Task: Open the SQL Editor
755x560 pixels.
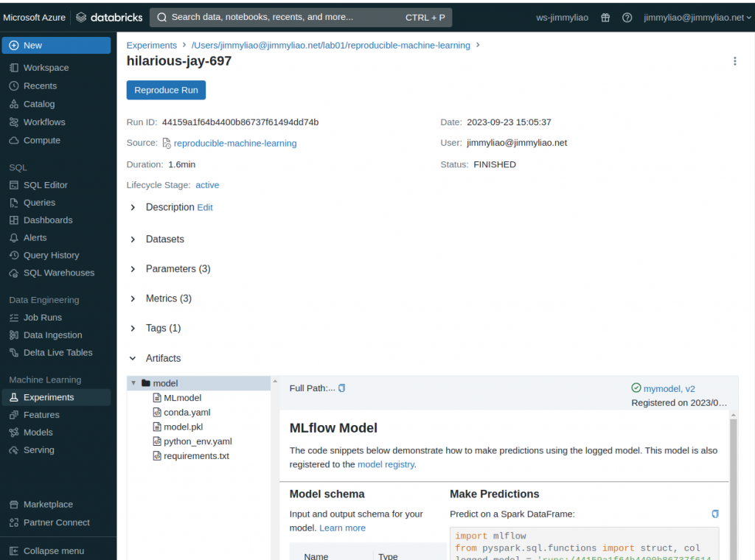Action: tap(45, 185)
